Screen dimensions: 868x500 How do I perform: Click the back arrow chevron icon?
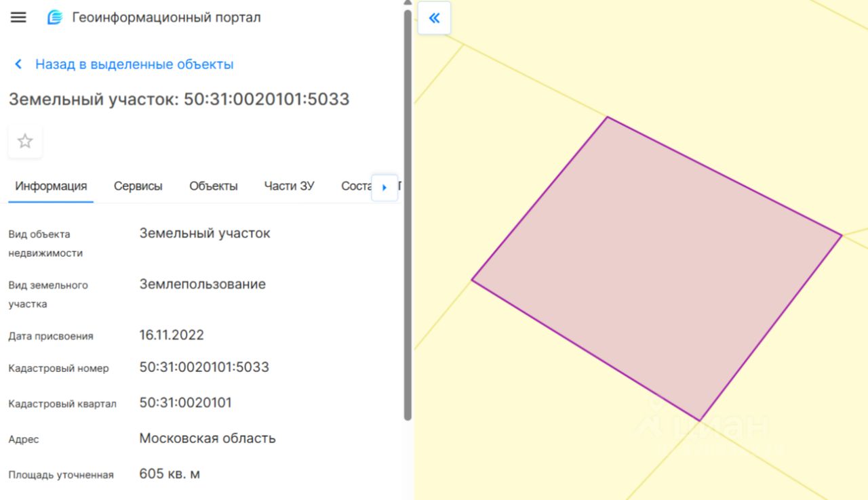tap(18, 64)
